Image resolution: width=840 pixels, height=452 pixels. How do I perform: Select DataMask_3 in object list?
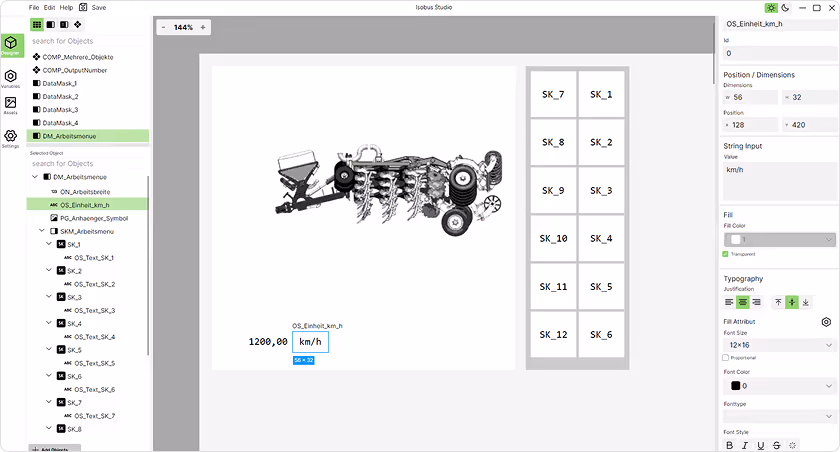click(60, 110)
